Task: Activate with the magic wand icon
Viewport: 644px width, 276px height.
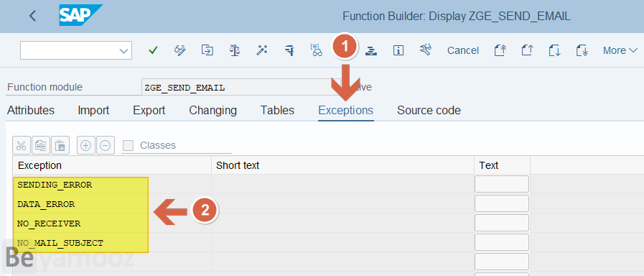Action: coord(262,50)
